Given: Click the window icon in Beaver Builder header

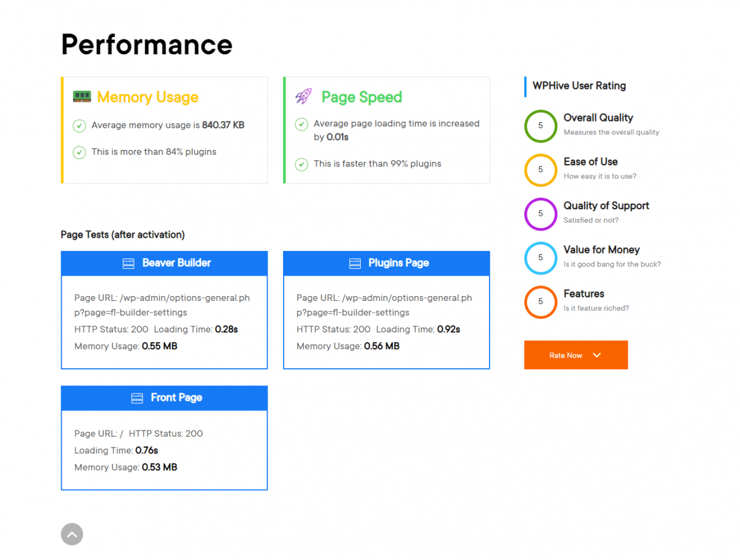Looking at the screenshot, I should tap(128, 263).
